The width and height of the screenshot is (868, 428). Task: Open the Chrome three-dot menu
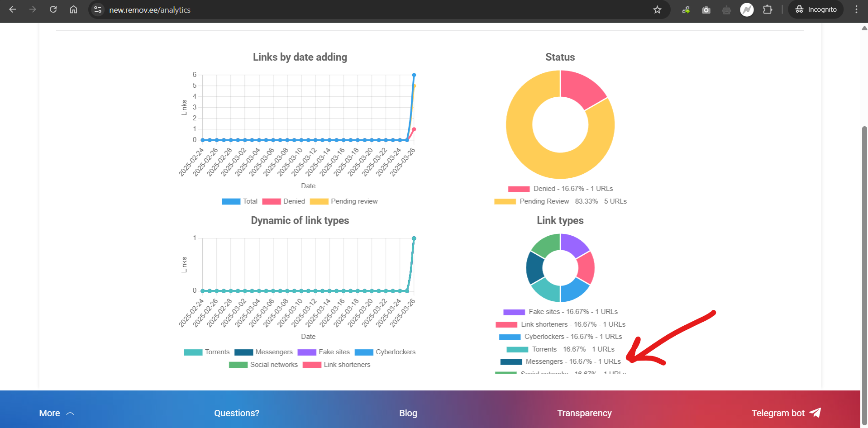[x=856, y=10]
